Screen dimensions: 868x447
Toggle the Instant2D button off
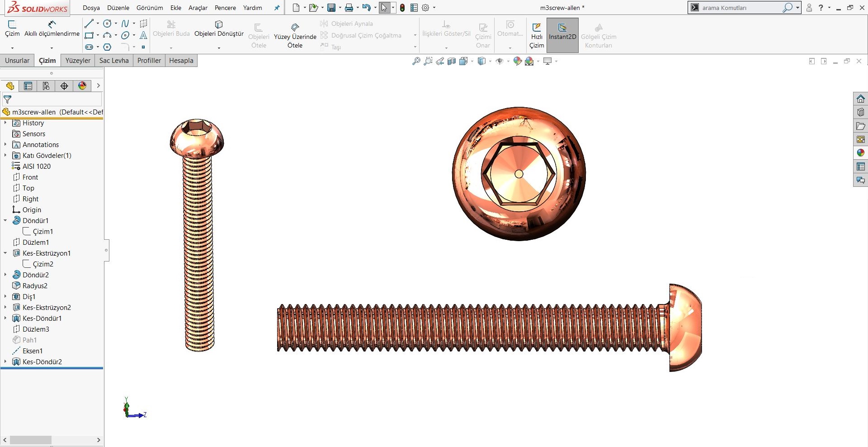562,35
